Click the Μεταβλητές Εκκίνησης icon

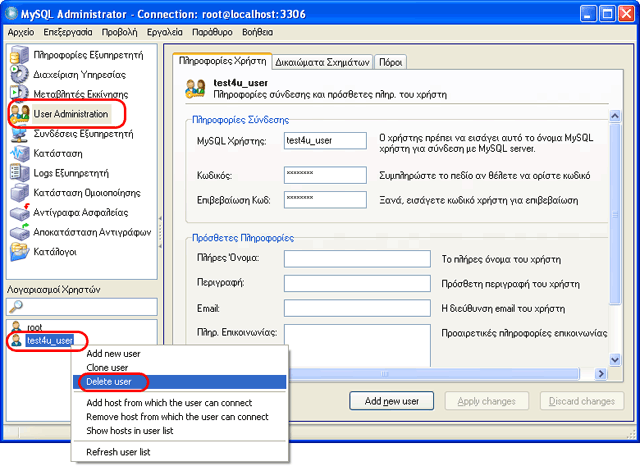pyautogui.click(x=19, y=94)
